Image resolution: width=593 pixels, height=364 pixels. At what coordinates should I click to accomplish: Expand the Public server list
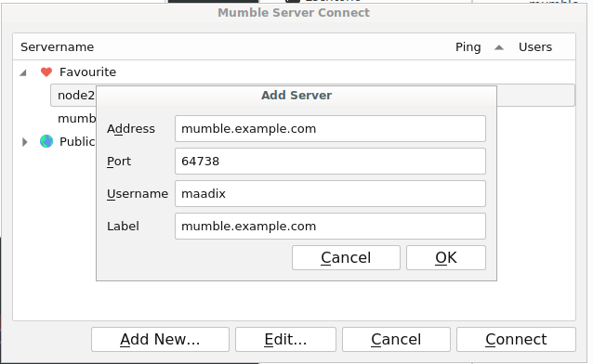[x=24, y=142]
